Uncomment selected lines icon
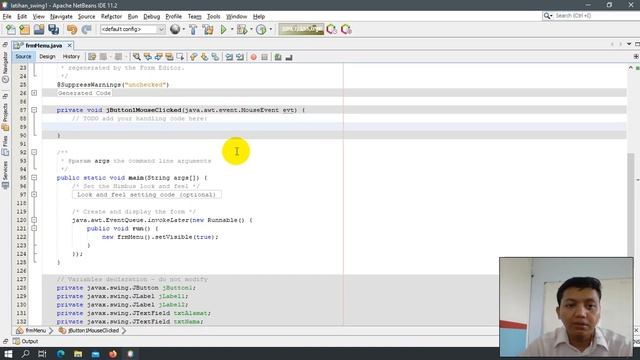This screenshot has width=640, height=360. [289, 57]
